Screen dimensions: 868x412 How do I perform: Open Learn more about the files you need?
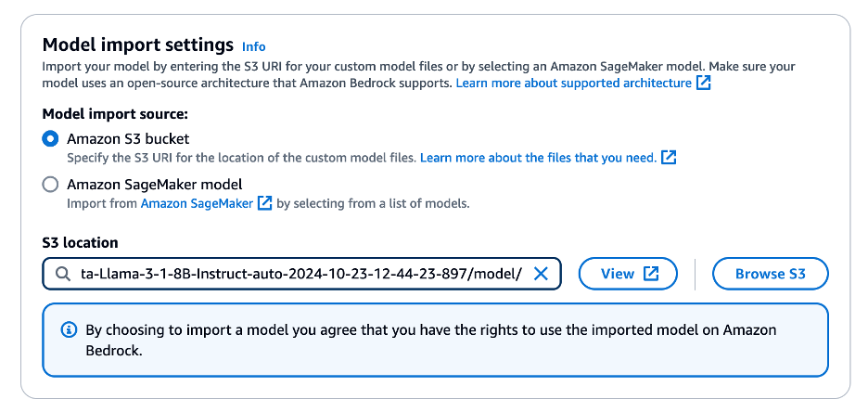[x=537, y=158]
